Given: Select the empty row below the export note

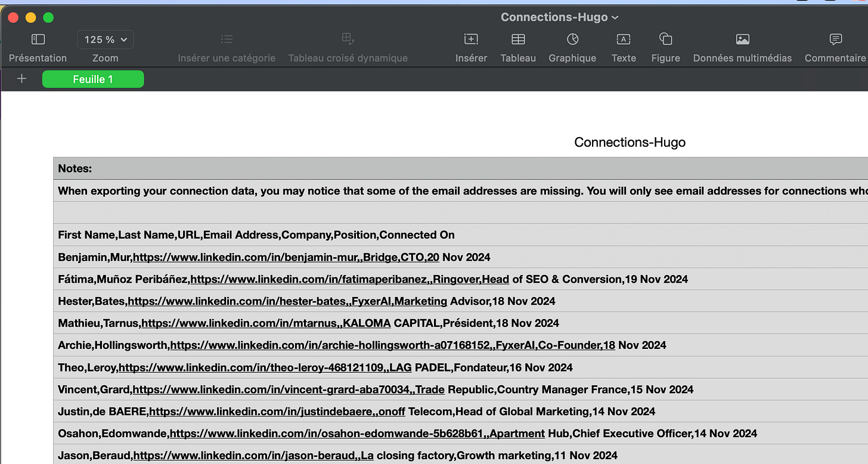Looking at the screenshot, I should tap(460, 213).
